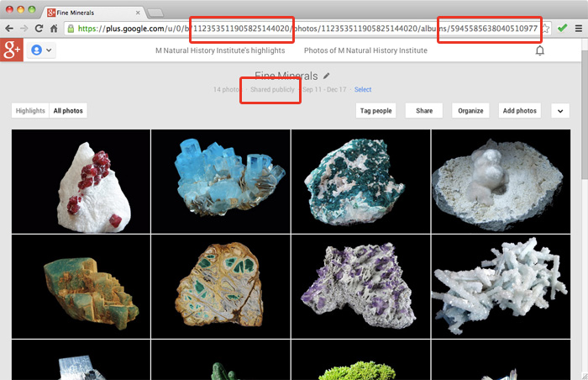
Task: Go to the browser home page icon
Action: point(54,28)
